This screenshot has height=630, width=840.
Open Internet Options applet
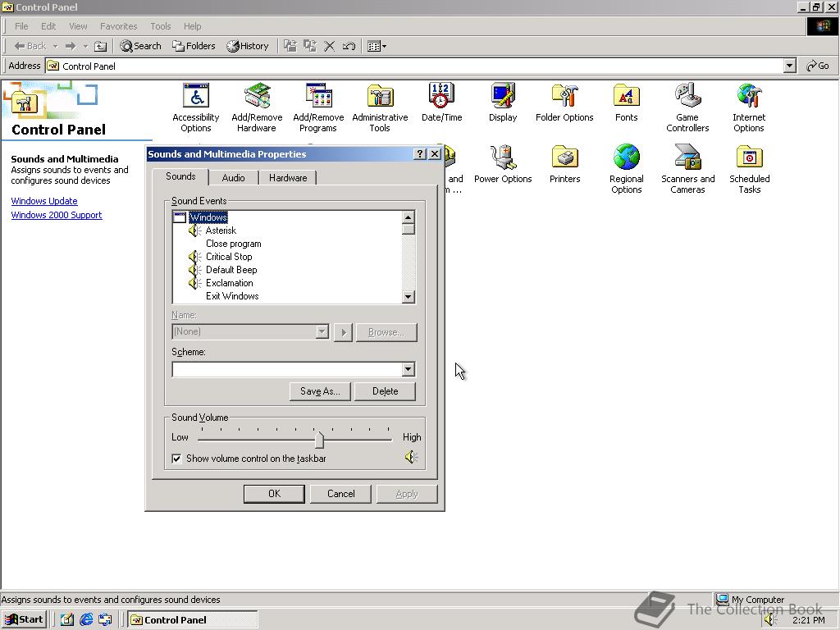pos(749,107)
